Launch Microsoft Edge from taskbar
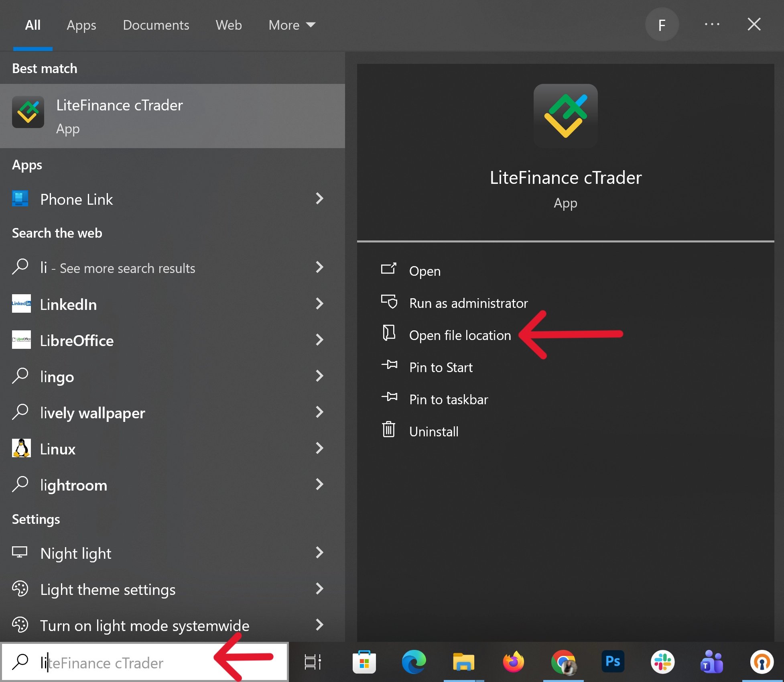The height and width of the screenshot is (682, 784). click(x=414, y=662)
